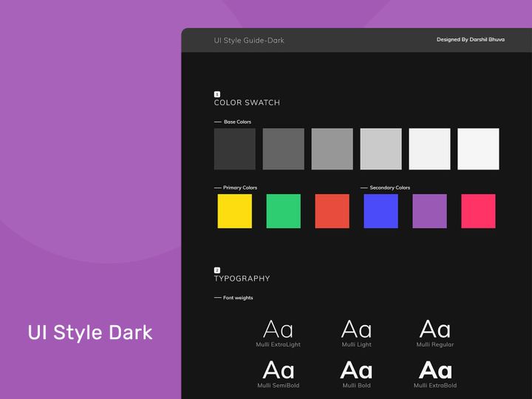532x399 pixels.
Task: Click the 'Mulli ExtraLight' caption text
Action: click(279, 344)
